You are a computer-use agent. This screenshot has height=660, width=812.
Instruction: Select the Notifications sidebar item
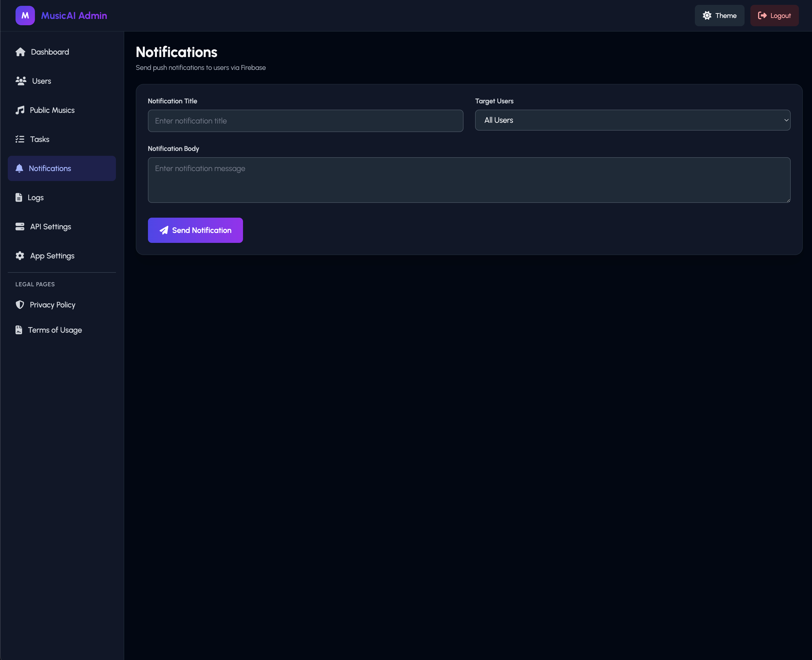point(62,168)
